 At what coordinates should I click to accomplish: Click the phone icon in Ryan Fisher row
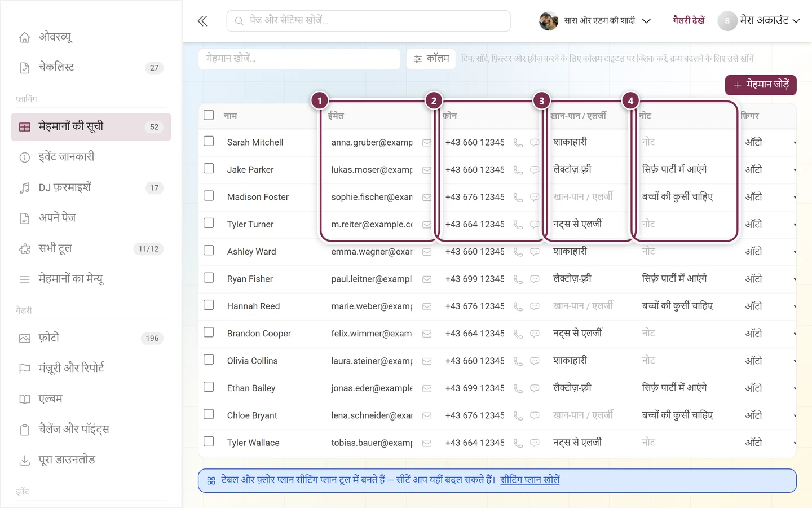(x=518, y=279)
